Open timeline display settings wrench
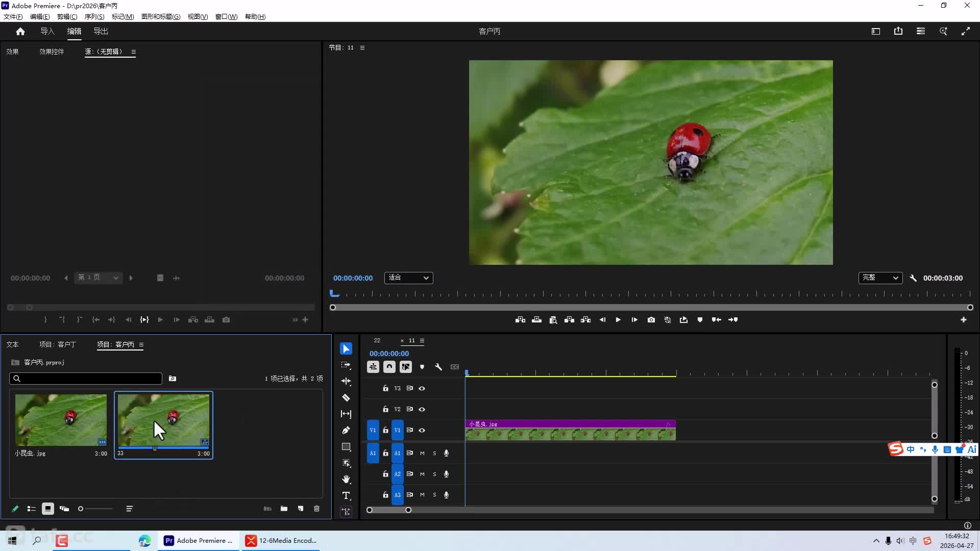This screenshot has height=551, width=980. point(438,367)
